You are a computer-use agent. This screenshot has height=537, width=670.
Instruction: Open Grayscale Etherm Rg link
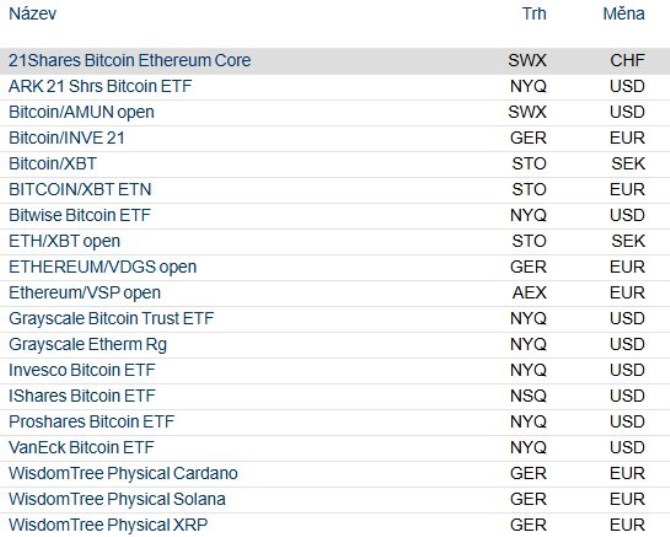click(x=87, y=345)
